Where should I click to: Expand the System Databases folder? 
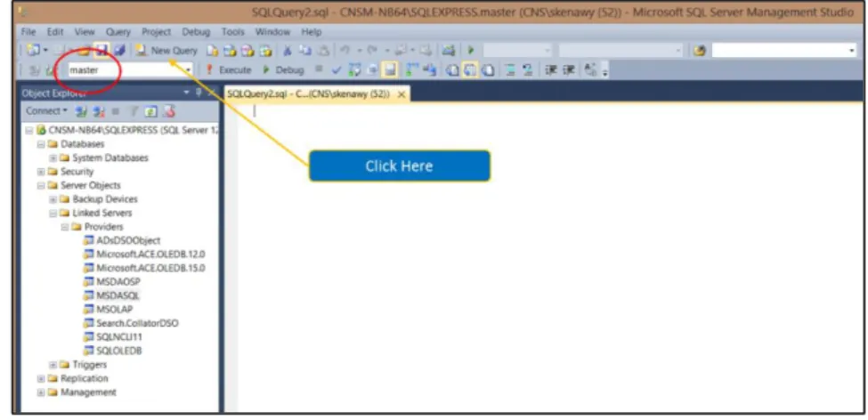(x=53, y=158)
